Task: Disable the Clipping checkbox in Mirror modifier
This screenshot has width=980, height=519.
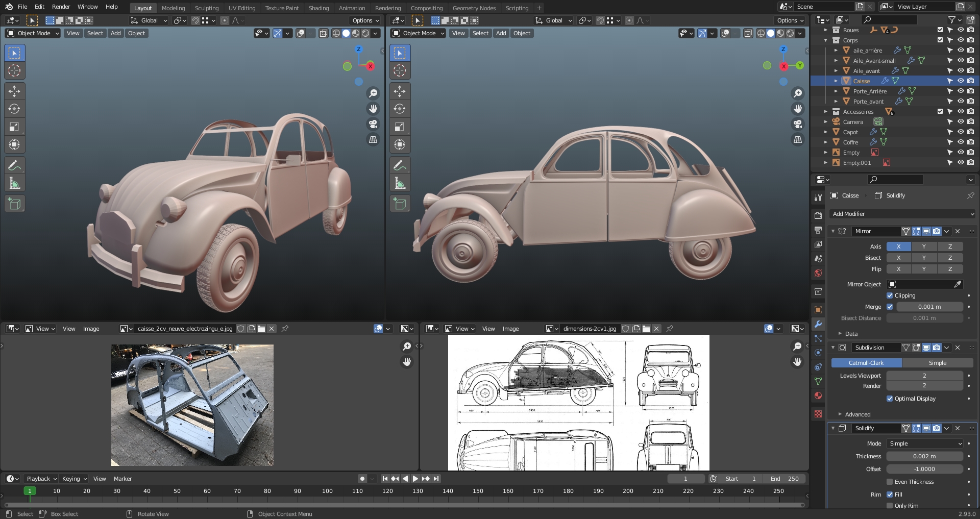Action: click(890, 295)
